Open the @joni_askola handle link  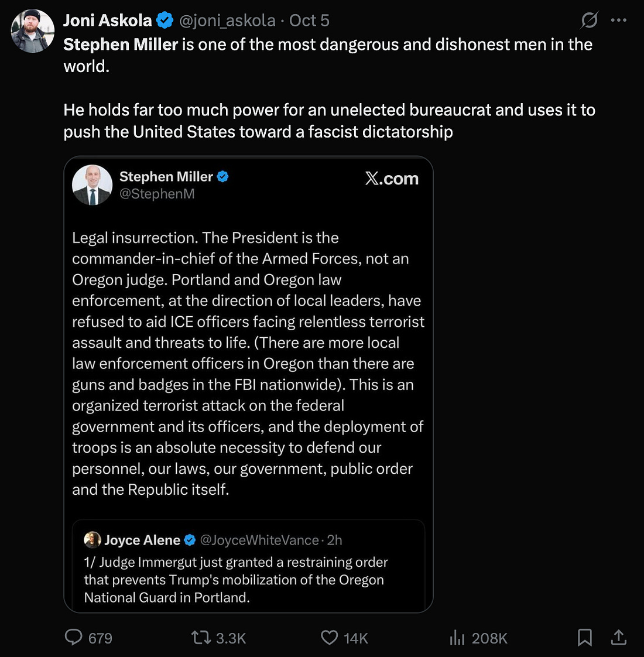227,20
